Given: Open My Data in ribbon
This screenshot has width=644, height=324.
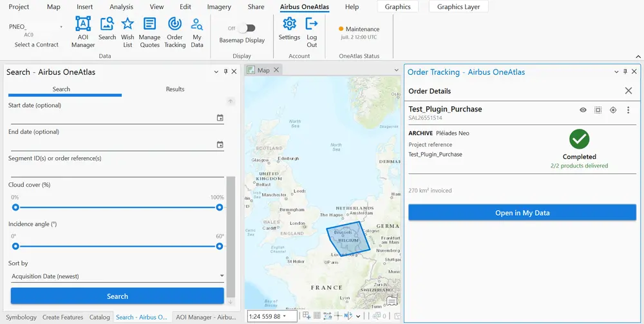Looking at the screenshot, I should [197, 32].
